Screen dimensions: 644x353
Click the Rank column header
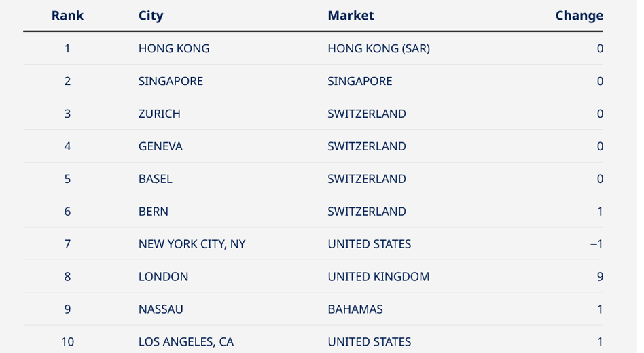(67, 16)
